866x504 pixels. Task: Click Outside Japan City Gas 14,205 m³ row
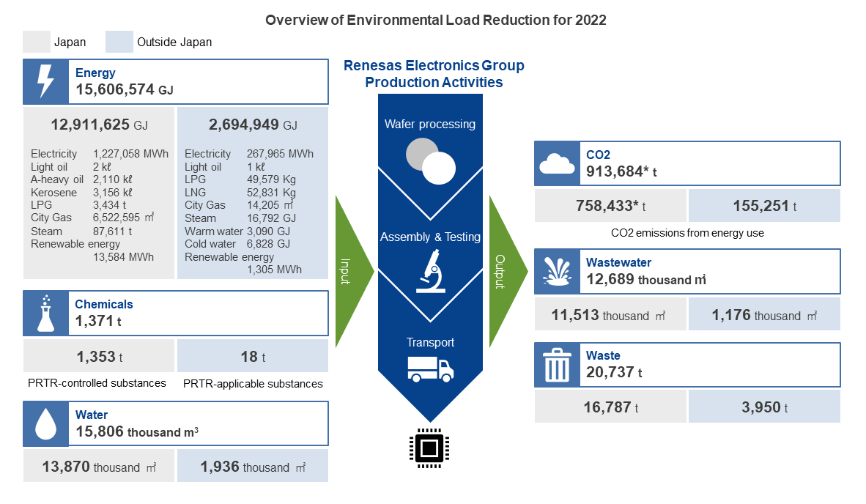tap(239, 205)
